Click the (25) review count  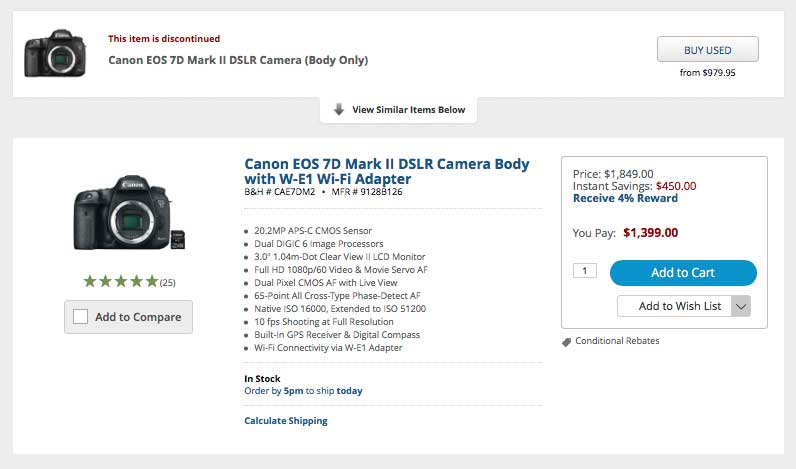[168, 283]
